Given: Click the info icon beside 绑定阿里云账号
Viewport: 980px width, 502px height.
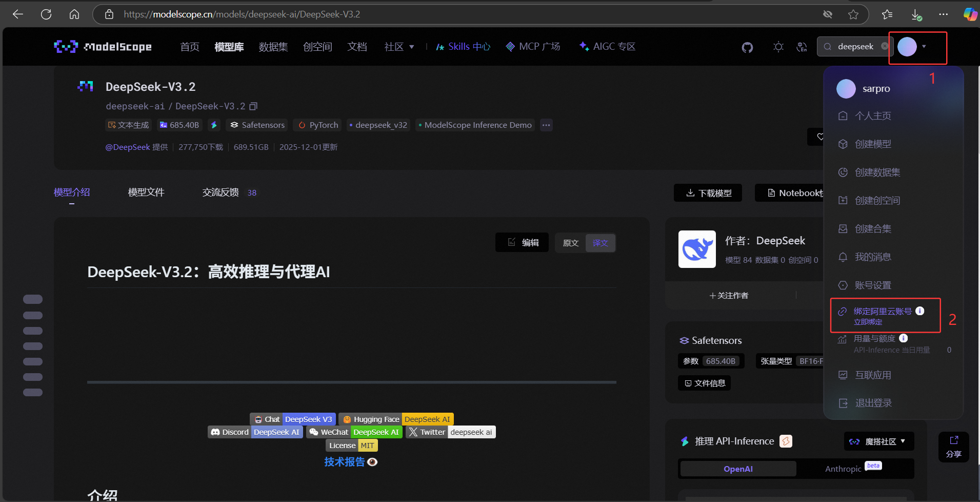Looking at the screenshot, I should 920,311.
